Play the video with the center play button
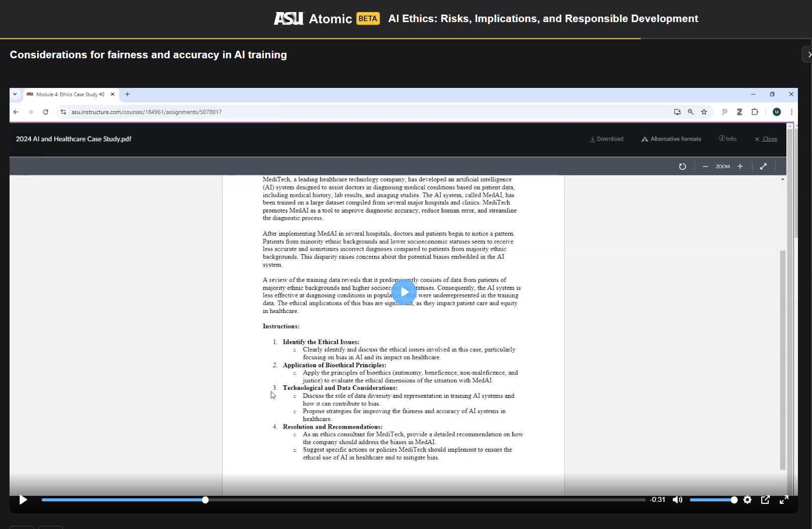This screenshot has height=529, width=812. [404, 291]
